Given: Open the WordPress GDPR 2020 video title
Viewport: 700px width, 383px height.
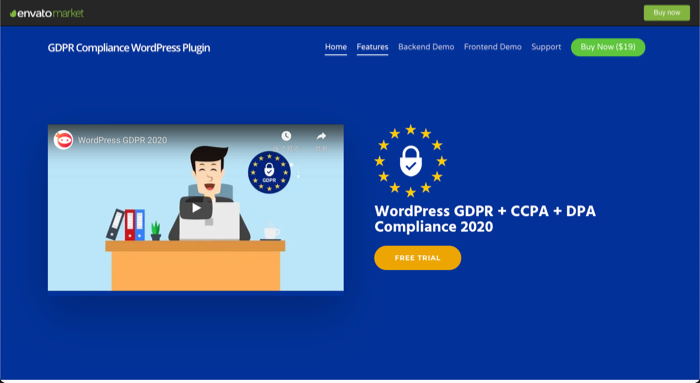Looking at the screenshot, I should 122,140.
